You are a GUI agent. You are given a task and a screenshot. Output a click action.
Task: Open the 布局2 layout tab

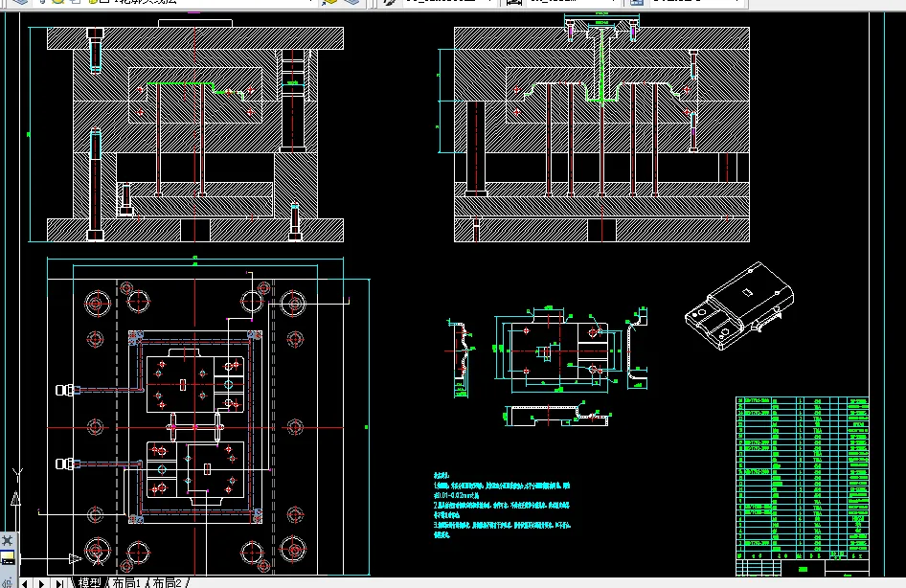tap(168, 583)
